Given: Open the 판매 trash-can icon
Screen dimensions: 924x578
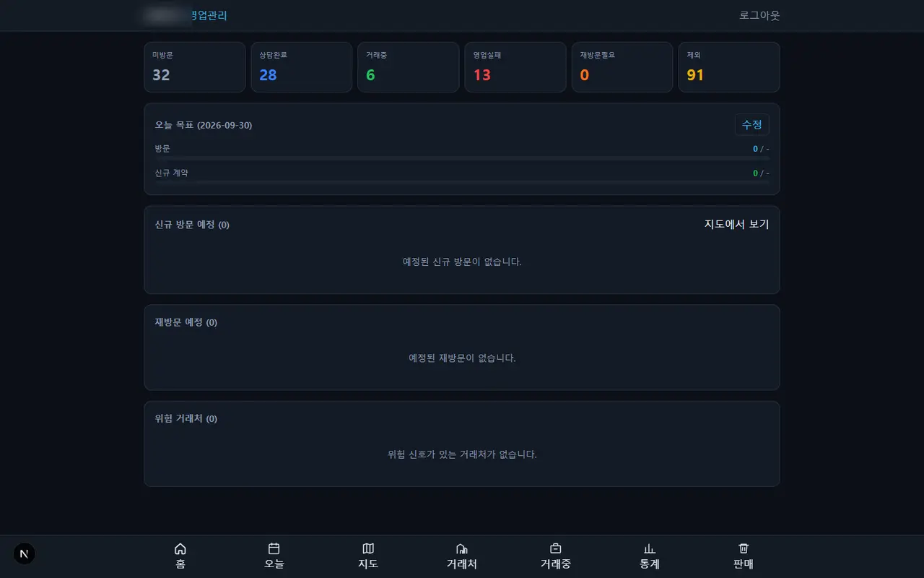Looking at the screenshot, I should [744, 549].
